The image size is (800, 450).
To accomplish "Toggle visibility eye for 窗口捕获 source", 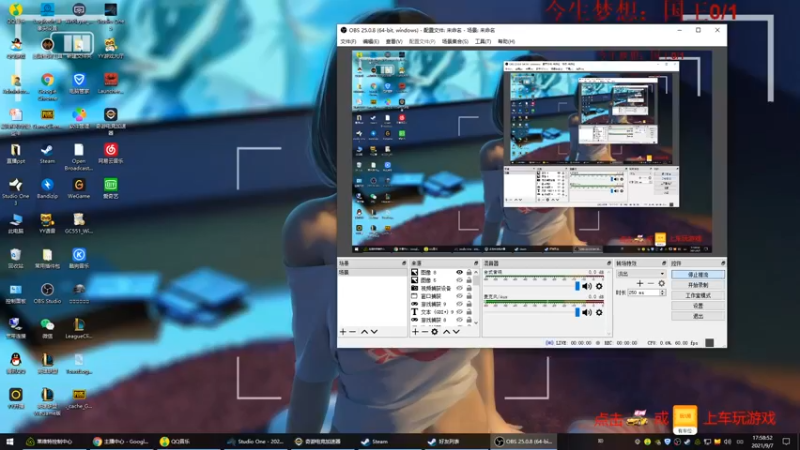I will (460, 296).
